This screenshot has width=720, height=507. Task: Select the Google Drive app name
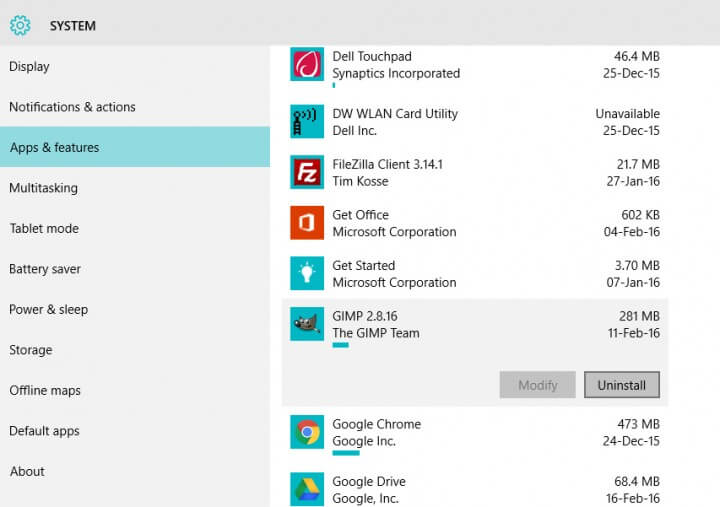coord(369,481)
